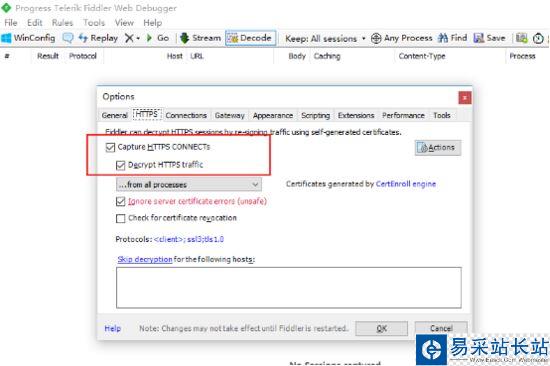This screenshot has width=550, height=366.
Task: Open the Gateway tab
Action: click(229, 115)
